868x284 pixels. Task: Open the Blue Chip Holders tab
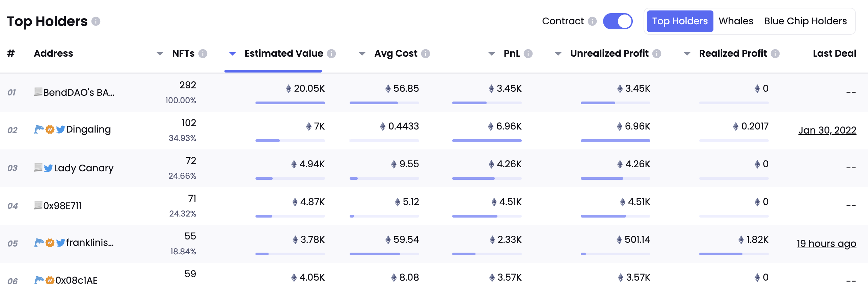(x=805, y=21)
